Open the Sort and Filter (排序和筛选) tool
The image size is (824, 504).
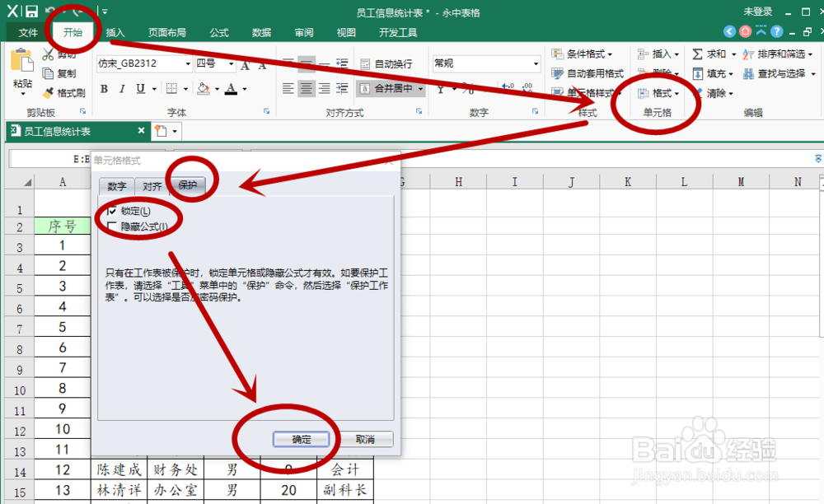[780, 54]
